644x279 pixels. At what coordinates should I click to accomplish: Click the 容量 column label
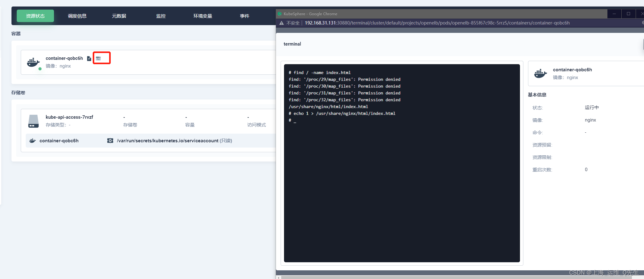click(x=190, y=125)
